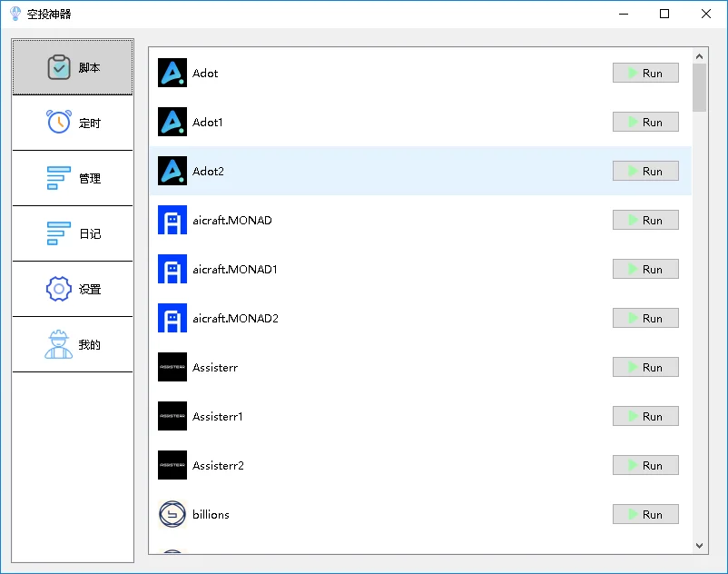Select the Adot list entry name
This screenshot has height=574, width=728.
coord(205,73)
